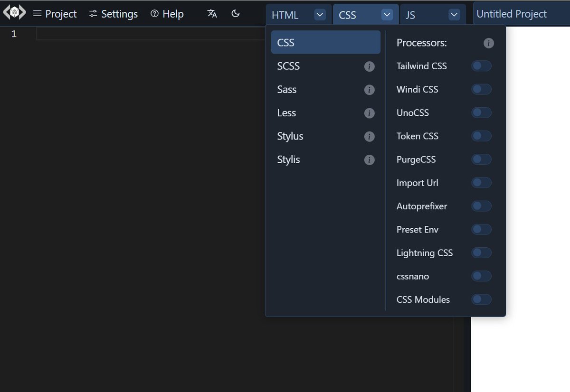Click the Less info icon

(369, 113)
